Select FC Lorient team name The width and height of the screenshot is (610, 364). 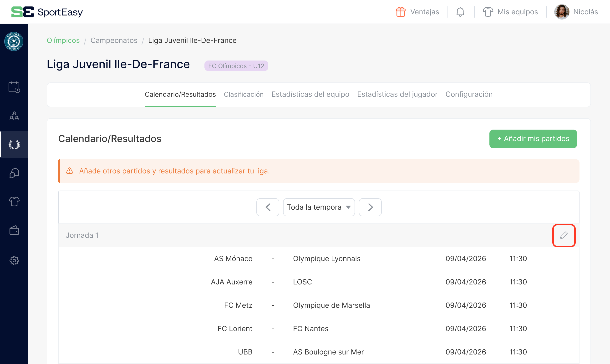click(235, 329)
